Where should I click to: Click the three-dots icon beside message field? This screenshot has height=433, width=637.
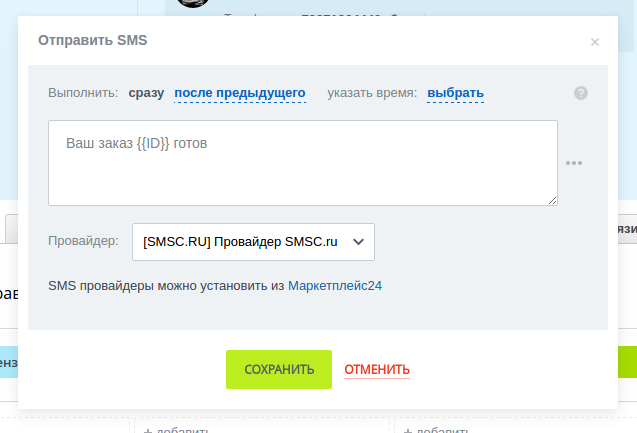click(574, 163)
